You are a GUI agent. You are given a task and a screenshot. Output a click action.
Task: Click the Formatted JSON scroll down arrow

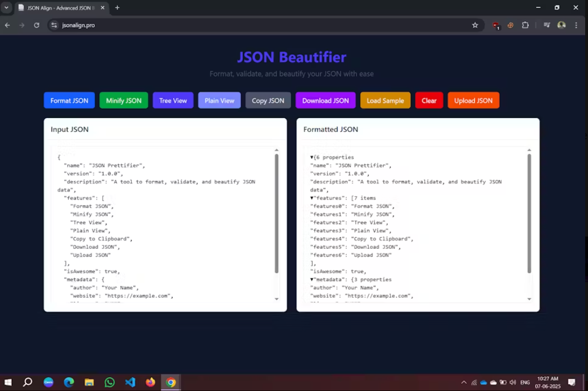tap(529, 299)
